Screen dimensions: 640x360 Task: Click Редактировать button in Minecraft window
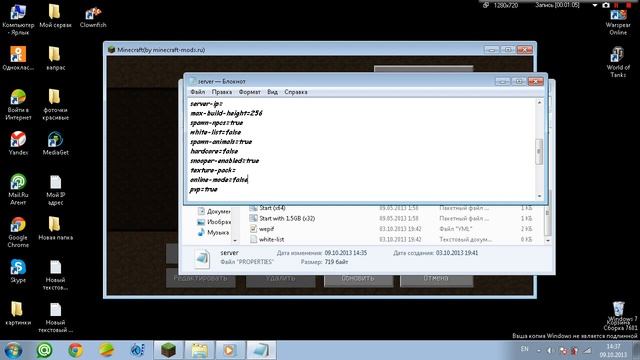click(200, 278)
